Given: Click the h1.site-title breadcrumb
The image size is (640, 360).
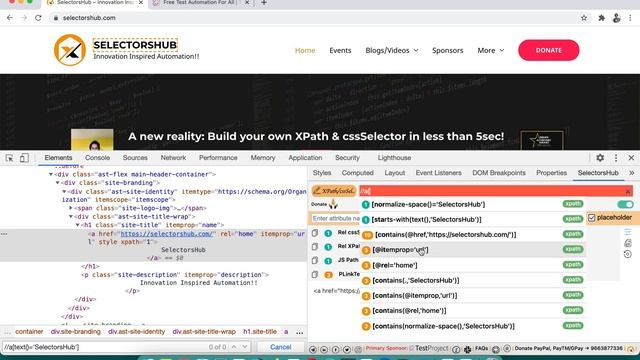Looking at the screenshot, I should click(x=260, y=332).
